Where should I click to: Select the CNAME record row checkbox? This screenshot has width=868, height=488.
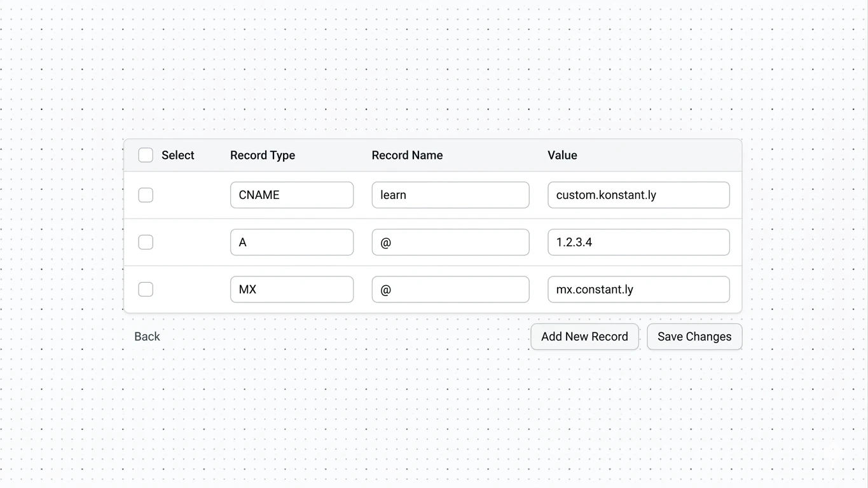pyautogui.click(x=146, y=195)
